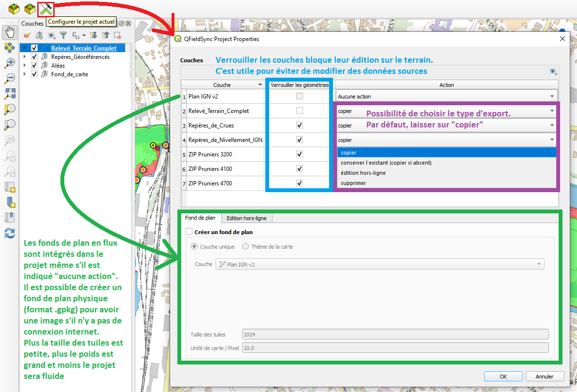Open layer styling panel brush icon

27,35
